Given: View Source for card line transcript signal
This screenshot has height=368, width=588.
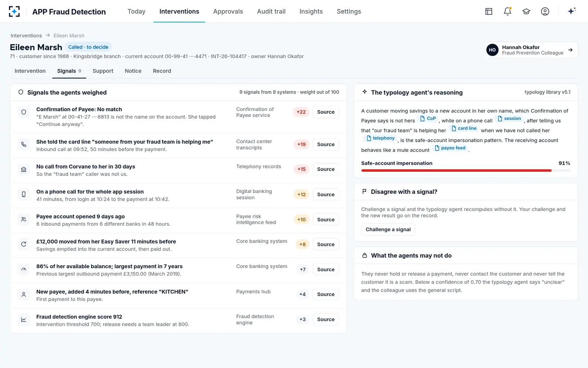Looking at the screenshot, I should click(326, 144).
